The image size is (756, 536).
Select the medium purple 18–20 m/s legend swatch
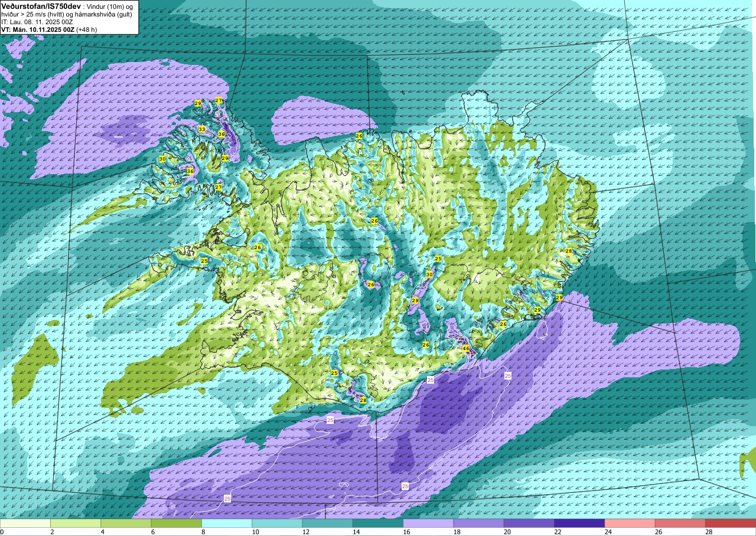479,523
